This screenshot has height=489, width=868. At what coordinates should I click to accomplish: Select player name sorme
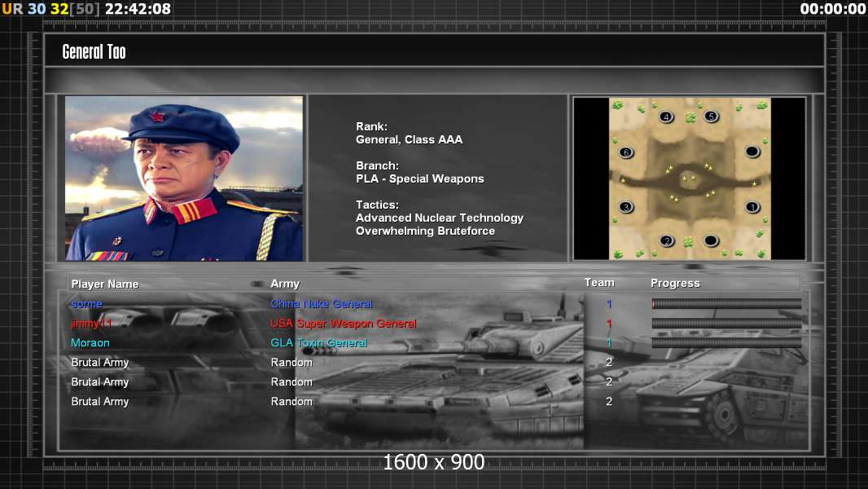[86, 303]
